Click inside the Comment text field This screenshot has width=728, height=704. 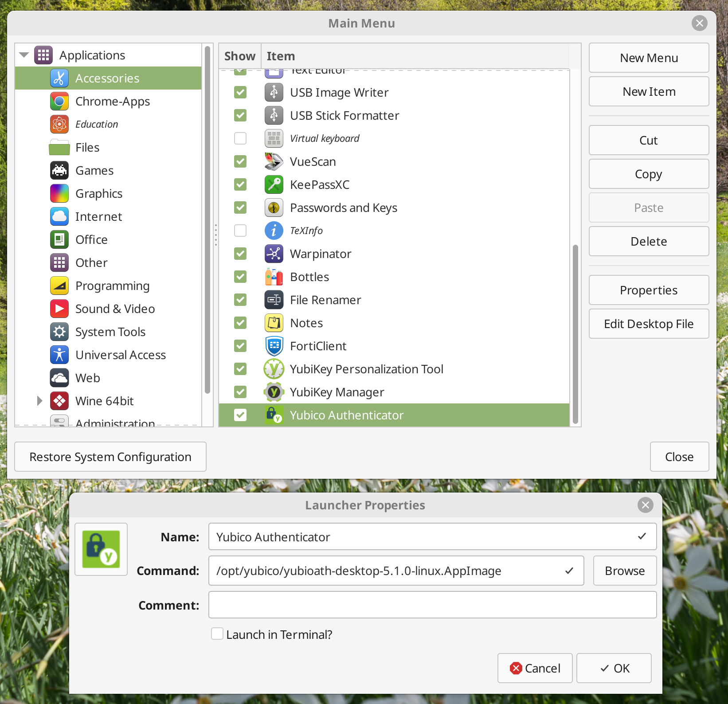[x=432, y=604]
